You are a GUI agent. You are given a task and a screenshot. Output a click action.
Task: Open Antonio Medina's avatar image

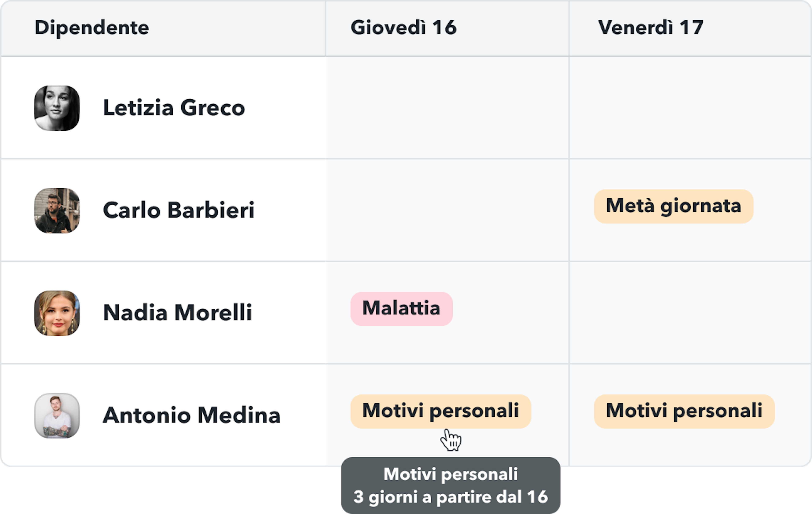pos(57,416)
